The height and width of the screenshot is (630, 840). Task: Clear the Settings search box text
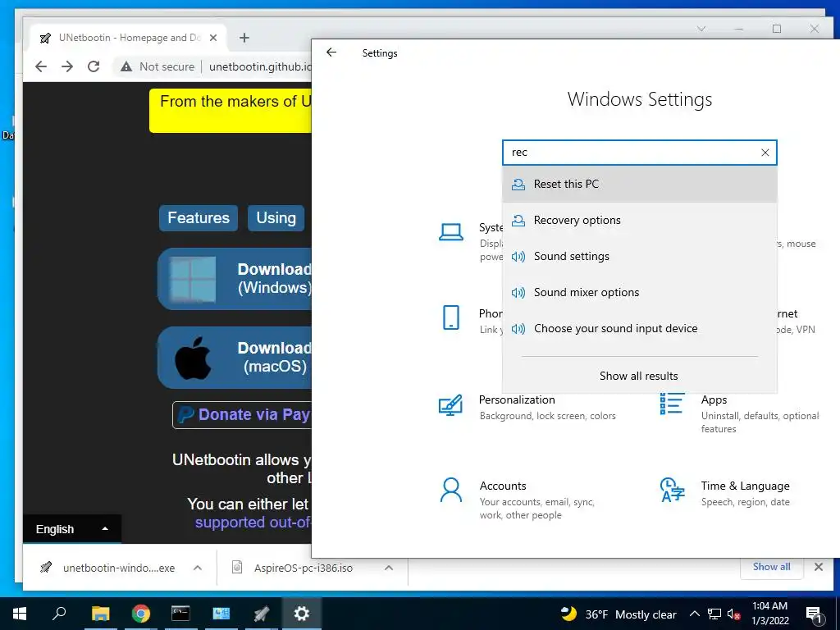(x=765, y=153)
